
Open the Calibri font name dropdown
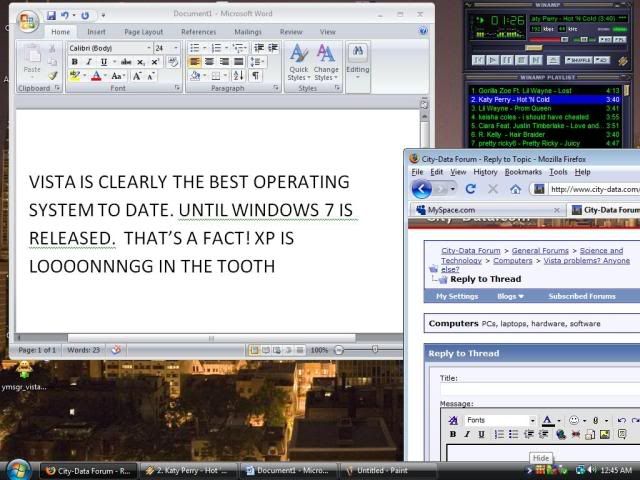(149, 48)
